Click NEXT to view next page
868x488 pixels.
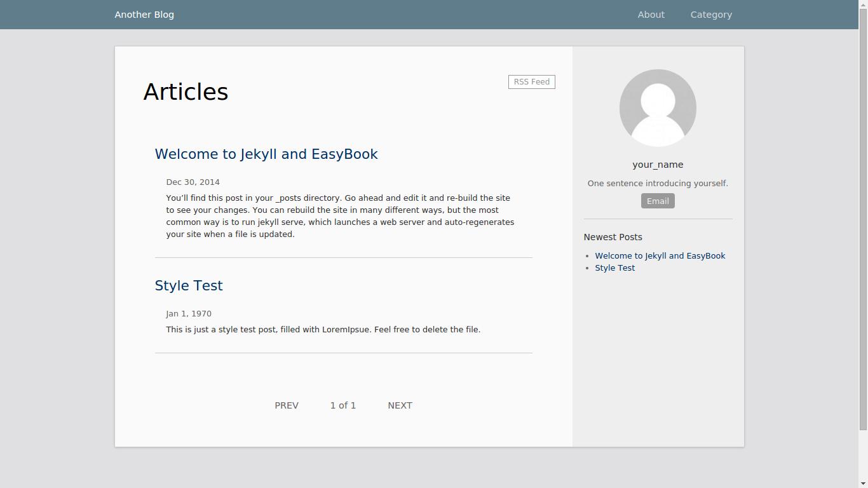pyautogui.click(x=400, y=405)
